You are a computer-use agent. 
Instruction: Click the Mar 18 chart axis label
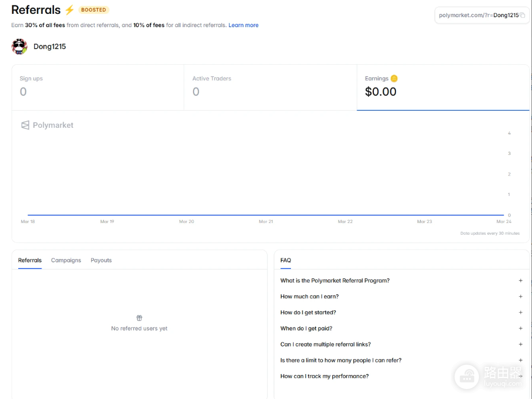click(28, 221)
